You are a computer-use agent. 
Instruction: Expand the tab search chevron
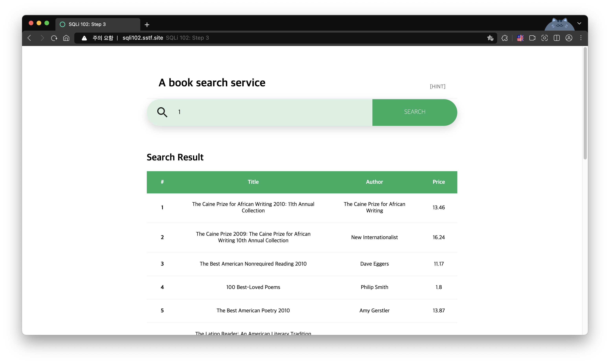point(579,23)
